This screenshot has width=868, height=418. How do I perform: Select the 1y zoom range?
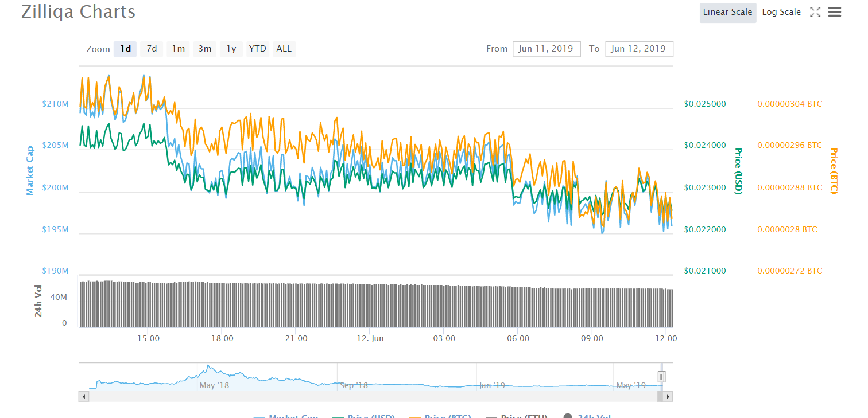[231, 49]
